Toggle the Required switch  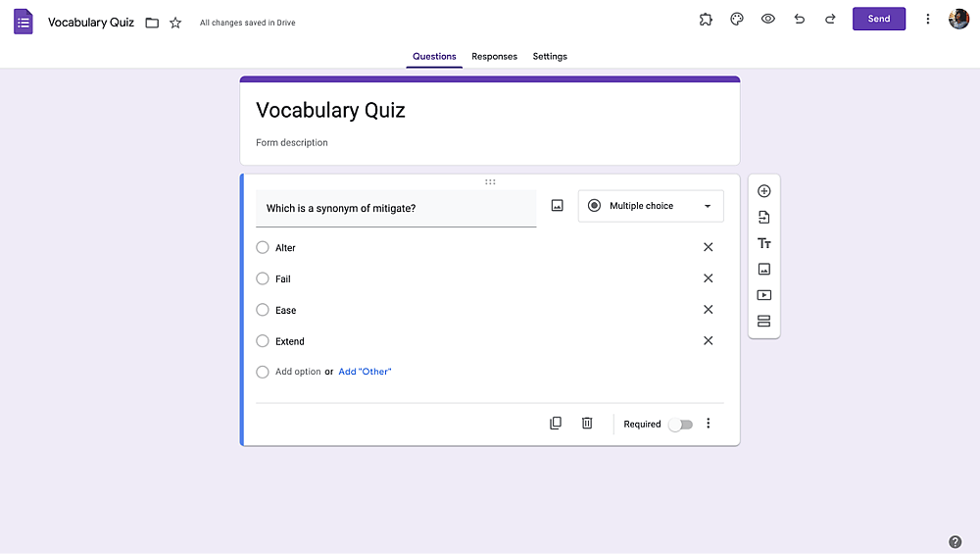[680, 425]
